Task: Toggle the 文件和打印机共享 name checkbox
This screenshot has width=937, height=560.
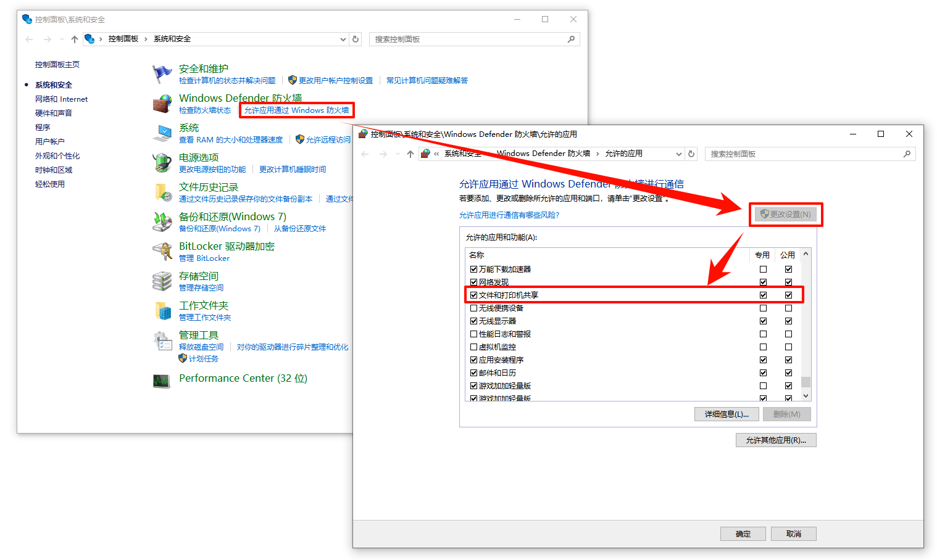Action: (x=473, y=295)
